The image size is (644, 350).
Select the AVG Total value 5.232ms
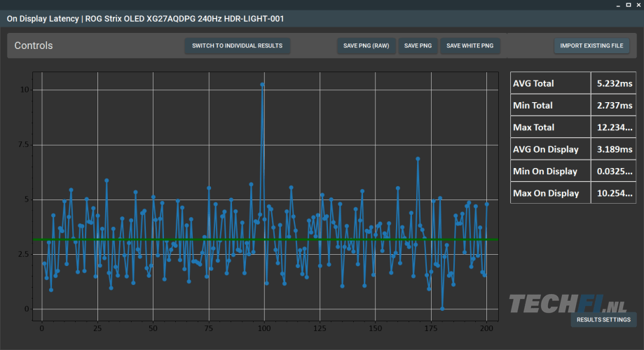coord(614,83)
